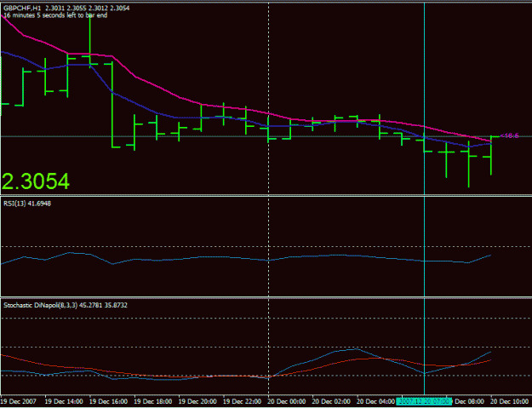This screenshot has width=532, height=408.
Task: Select the RSI indicator line
Action: coord(246,258)
